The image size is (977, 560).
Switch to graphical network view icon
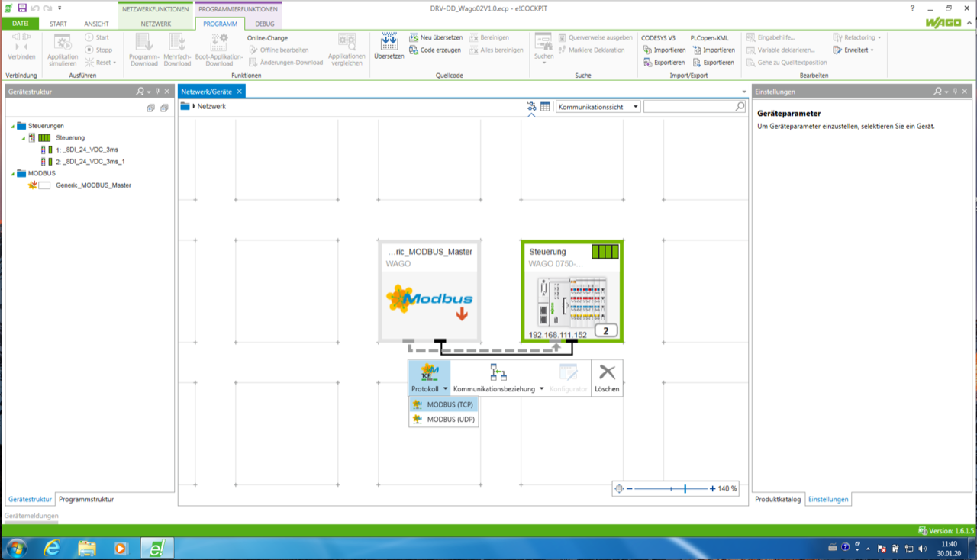point(531,107)
